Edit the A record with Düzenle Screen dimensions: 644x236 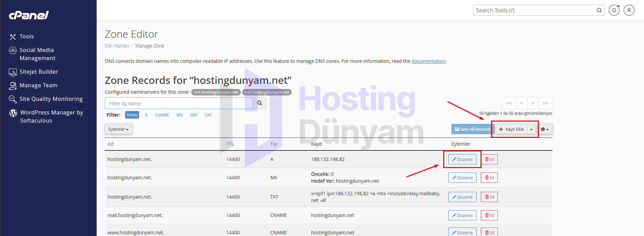(x=462, y=159)
